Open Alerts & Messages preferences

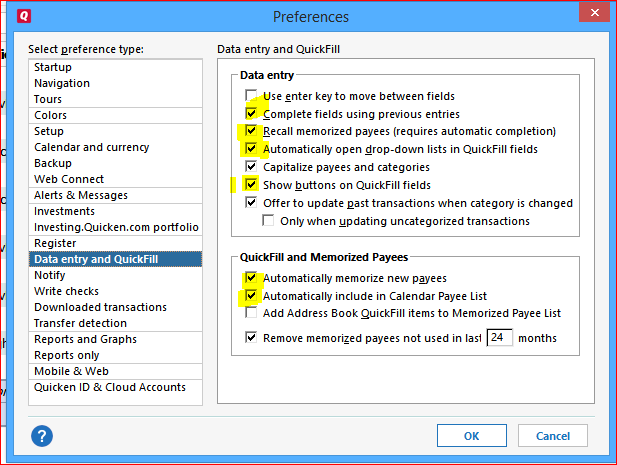click(115, 195)
